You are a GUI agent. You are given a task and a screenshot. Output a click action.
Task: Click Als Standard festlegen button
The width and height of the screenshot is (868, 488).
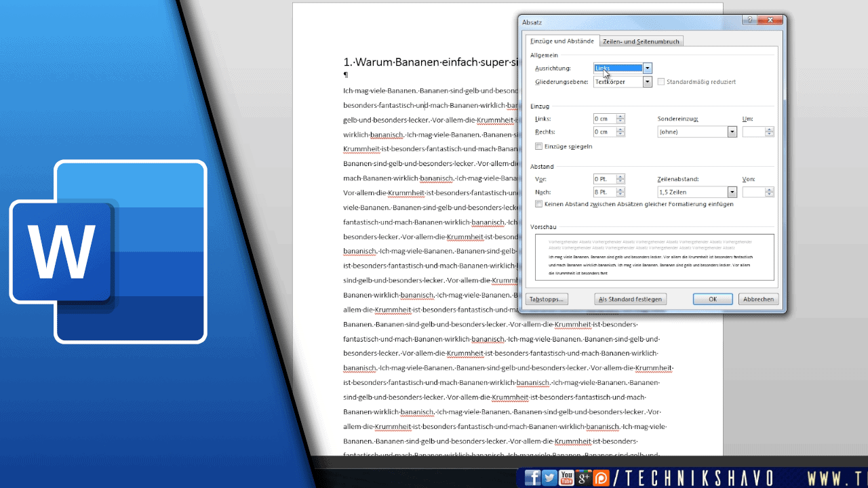pyautogui.click(x=631, y=299)
